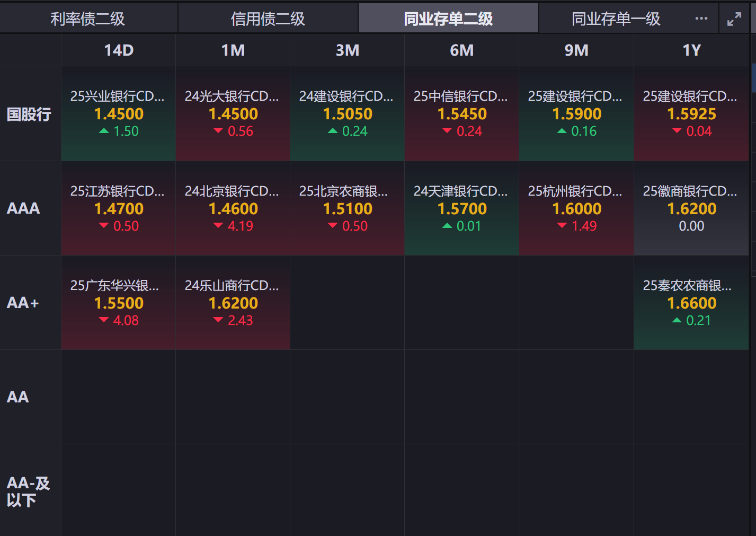Open the 24光大银行CD cell

(x=233, y=113)
